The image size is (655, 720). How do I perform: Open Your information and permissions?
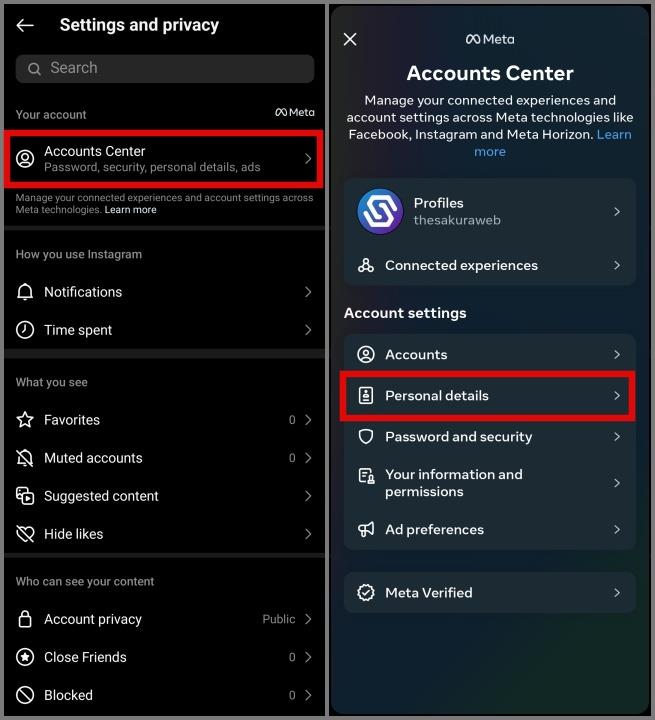490,483
